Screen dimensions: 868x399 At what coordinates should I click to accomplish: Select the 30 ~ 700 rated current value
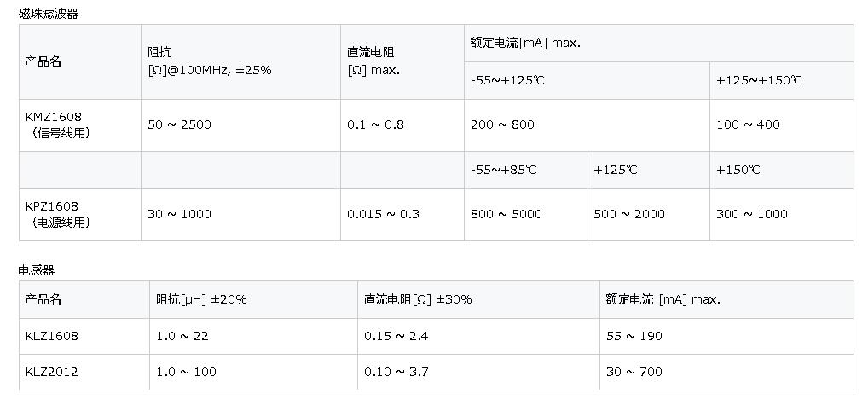634,372
